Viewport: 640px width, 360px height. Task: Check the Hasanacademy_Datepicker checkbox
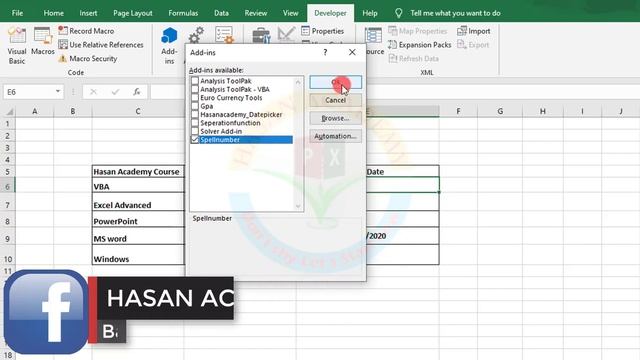coord(195,114)
